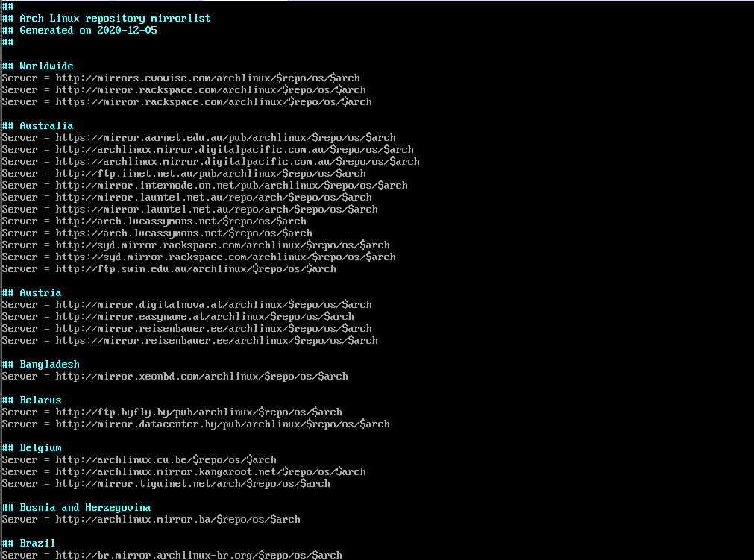
Task: Click the http://mirror.reisenbauer.ee server line
Action: (186, 328)
